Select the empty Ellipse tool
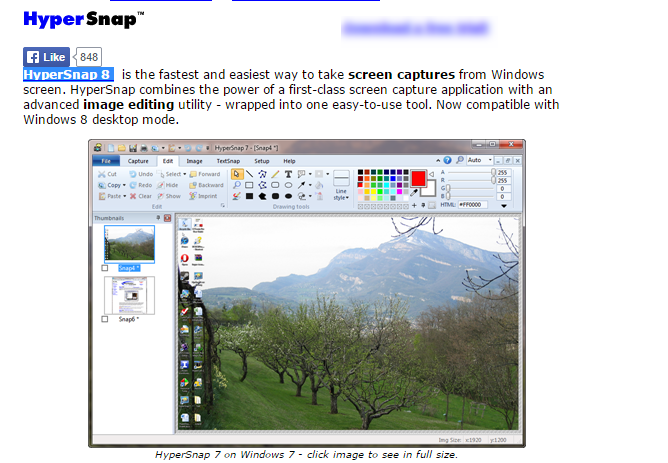This screenshot has width=668, height=463. [288, 185]
